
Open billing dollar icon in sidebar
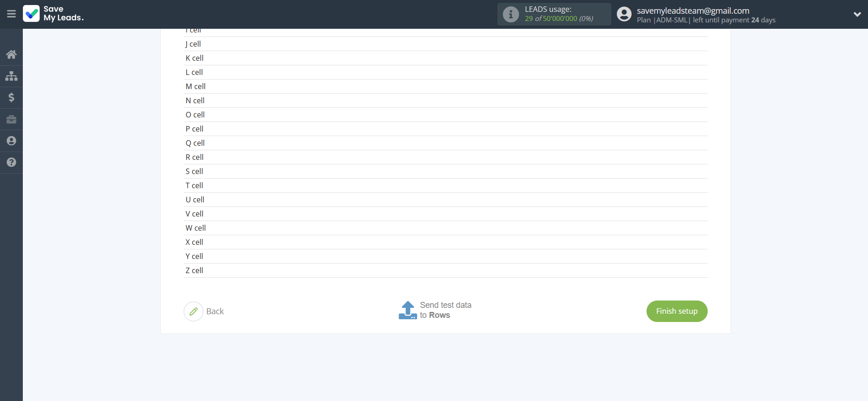[x=11, y=97]
